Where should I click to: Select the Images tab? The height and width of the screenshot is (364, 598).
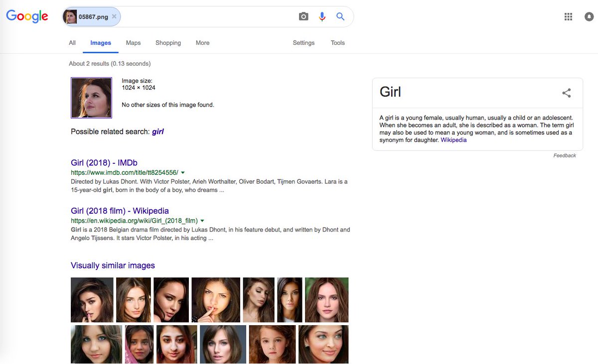tap(101, 43)
